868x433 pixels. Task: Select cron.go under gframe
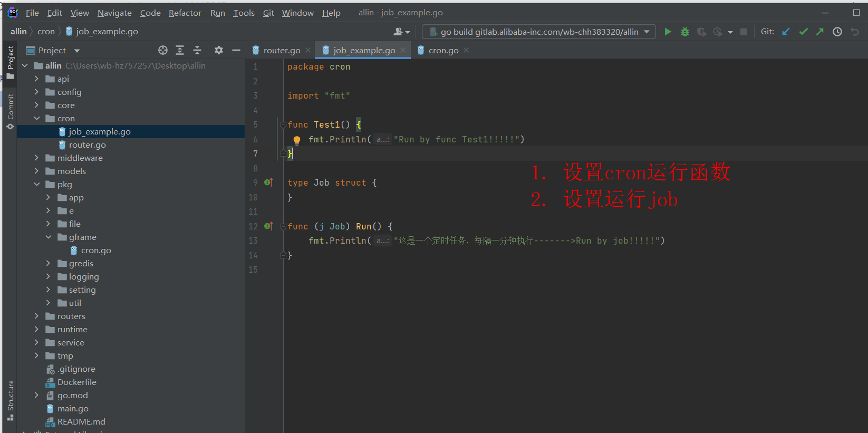click(x=95, y=250)
